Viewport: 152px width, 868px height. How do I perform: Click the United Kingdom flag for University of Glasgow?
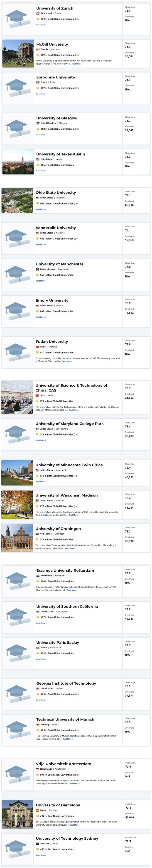pyautogui.click(x=37, y=123)
